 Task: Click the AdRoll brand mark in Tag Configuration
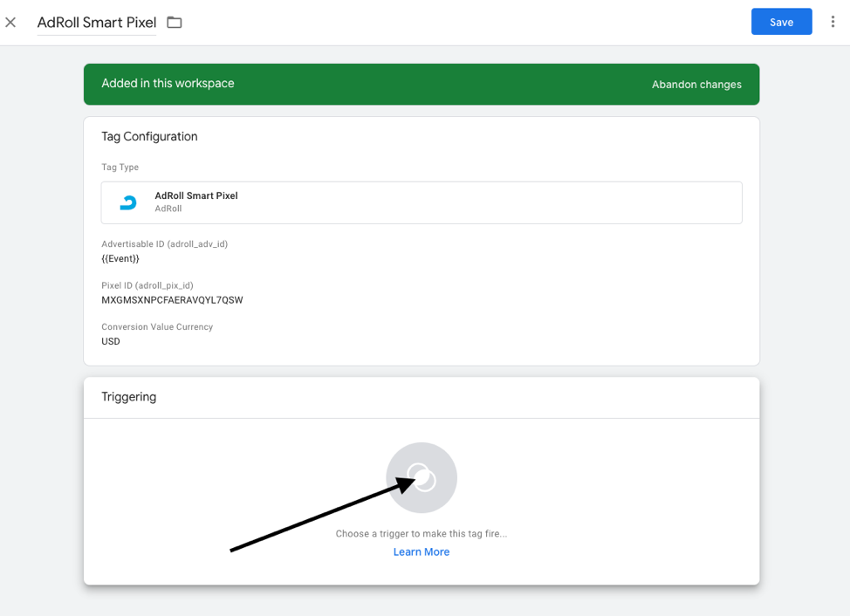[x=127, y=202]
